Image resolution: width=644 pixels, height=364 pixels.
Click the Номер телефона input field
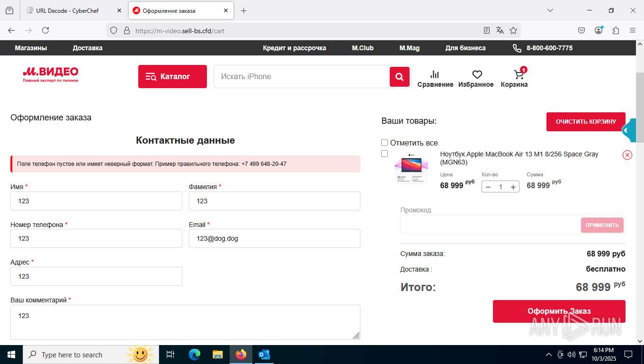tap(96, 238)
